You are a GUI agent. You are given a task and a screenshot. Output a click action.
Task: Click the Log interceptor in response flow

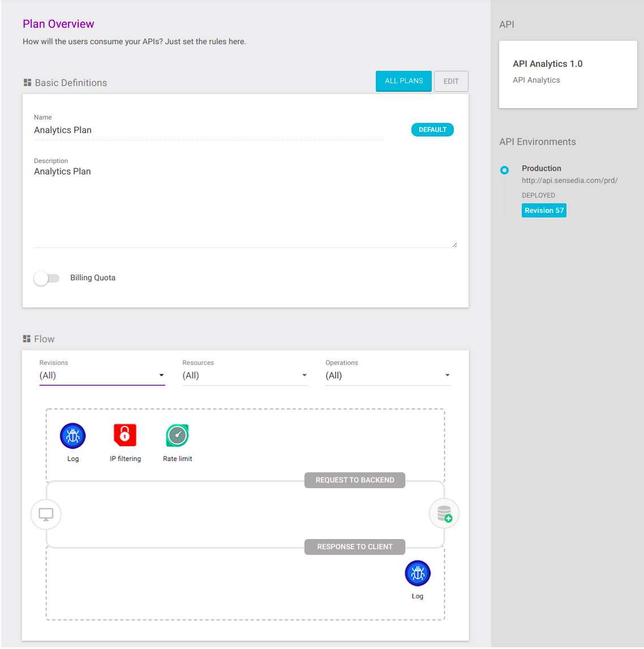[x=418, y=573]
